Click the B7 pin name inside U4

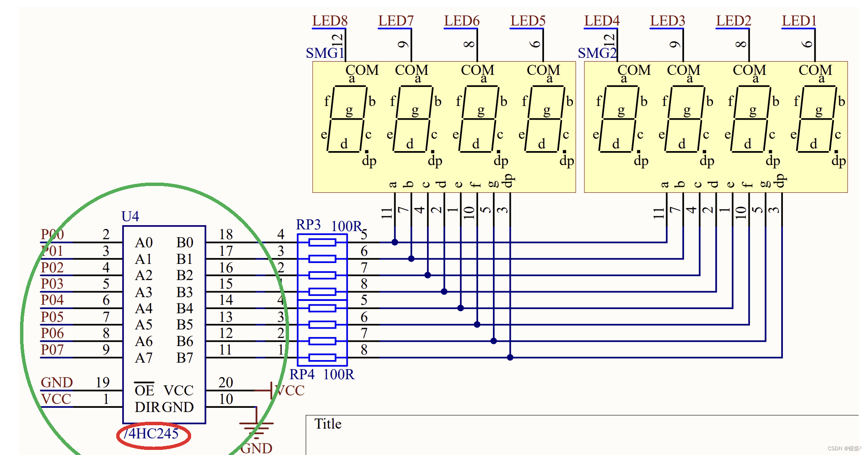click(185, 358)
